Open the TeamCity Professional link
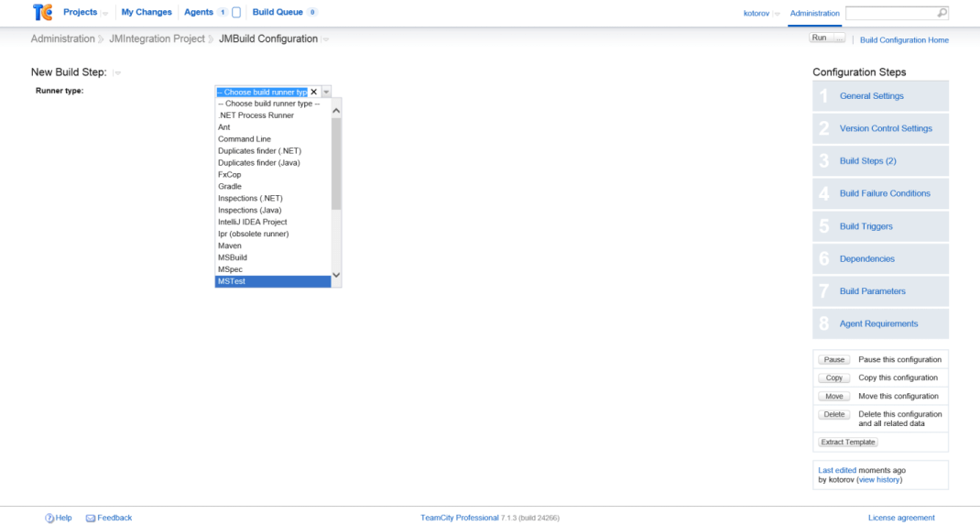 click(460, 518)
